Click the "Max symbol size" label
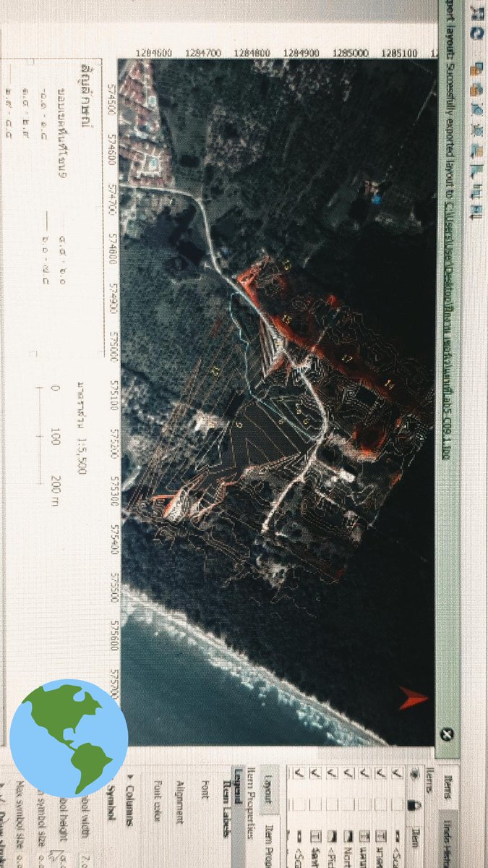This screenshot has width=488, height=868. (x=20, y=814)
